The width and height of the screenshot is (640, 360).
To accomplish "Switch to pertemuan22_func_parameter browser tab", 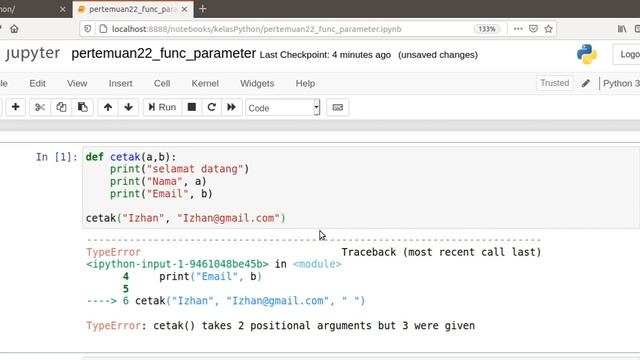I will tap(133, 9).
